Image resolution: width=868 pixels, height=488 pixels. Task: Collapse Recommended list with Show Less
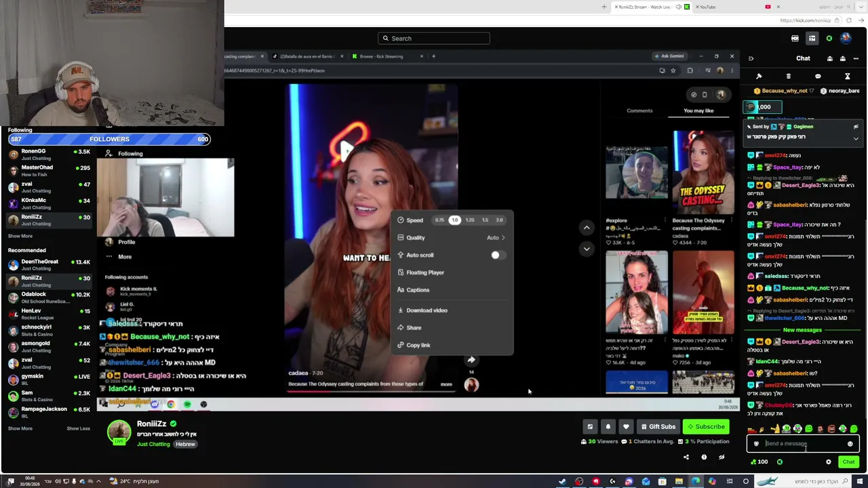click(x=78, y=428)
